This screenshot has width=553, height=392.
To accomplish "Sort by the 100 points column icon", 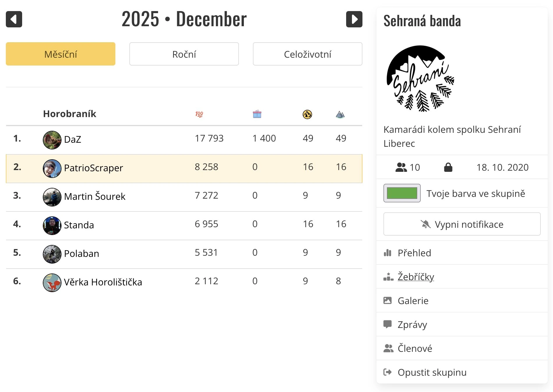I will point(199,114).
